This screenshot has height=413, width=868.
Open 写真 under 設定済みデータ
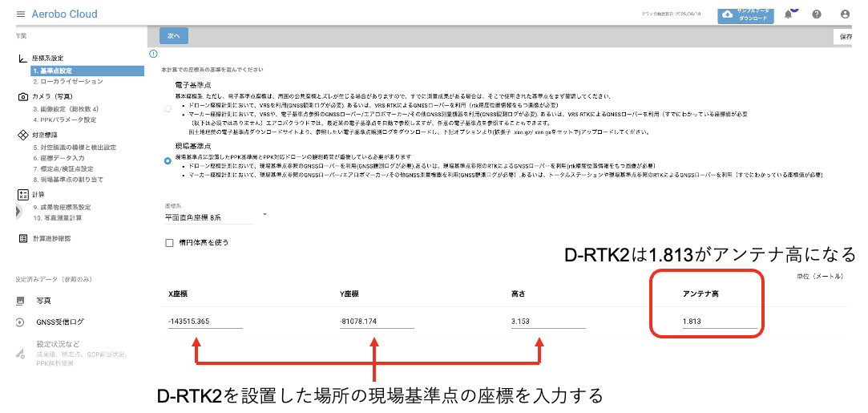click(x=44, y=301)
